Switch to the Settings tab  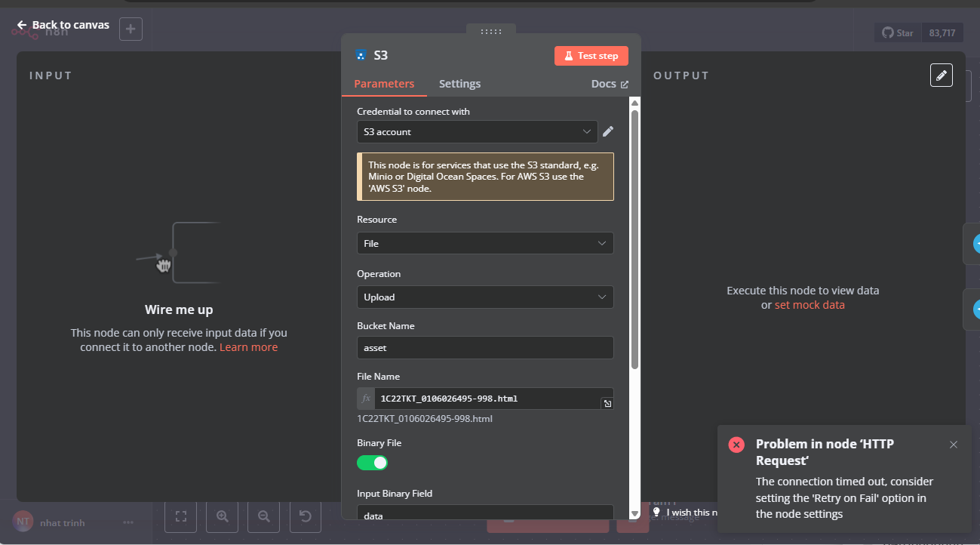459,84
